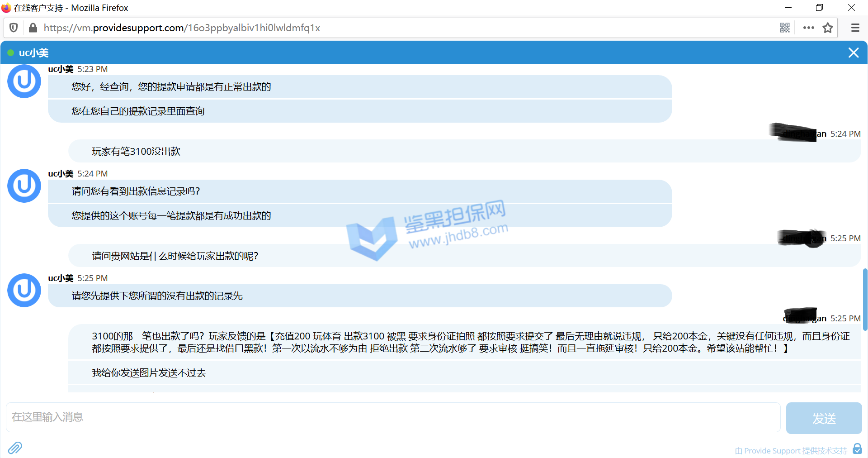868x458 pixels.
Task: Click the message 我给你发送图片发送不过去
Action: 149,373
